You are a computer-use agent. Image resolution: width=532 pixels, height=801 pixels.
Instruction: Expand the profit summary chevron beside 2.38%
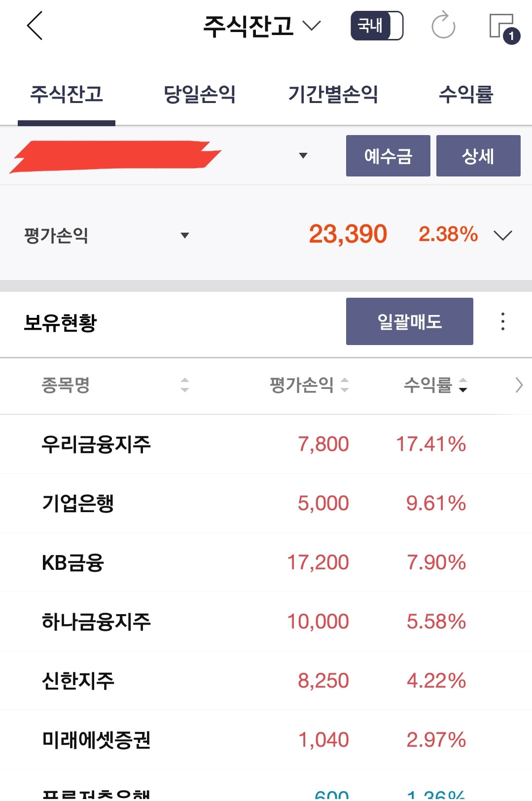tap(503, 235)
